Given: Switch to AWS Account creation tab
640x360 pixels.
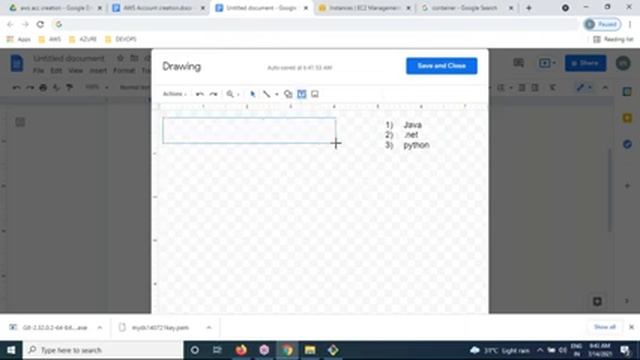Looking at the screenshot, I should click(158, 8).
